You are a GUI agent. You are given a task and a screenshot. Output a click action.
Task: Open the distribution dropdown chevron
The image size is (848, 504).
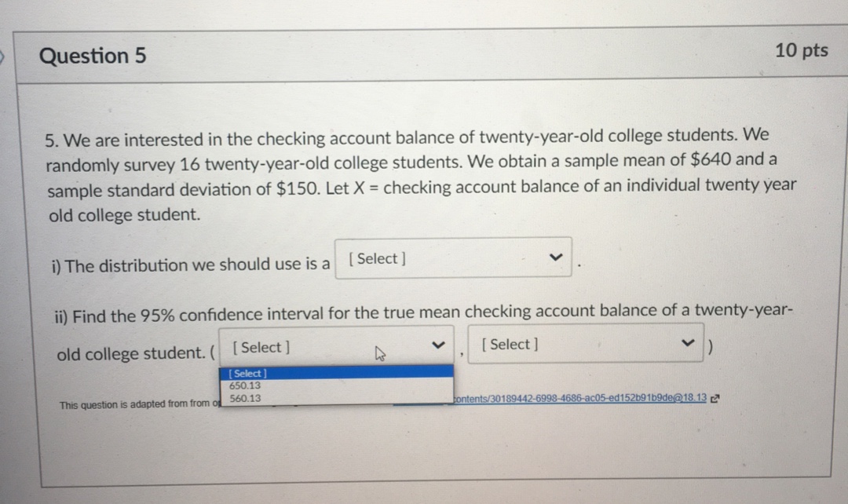556,257
